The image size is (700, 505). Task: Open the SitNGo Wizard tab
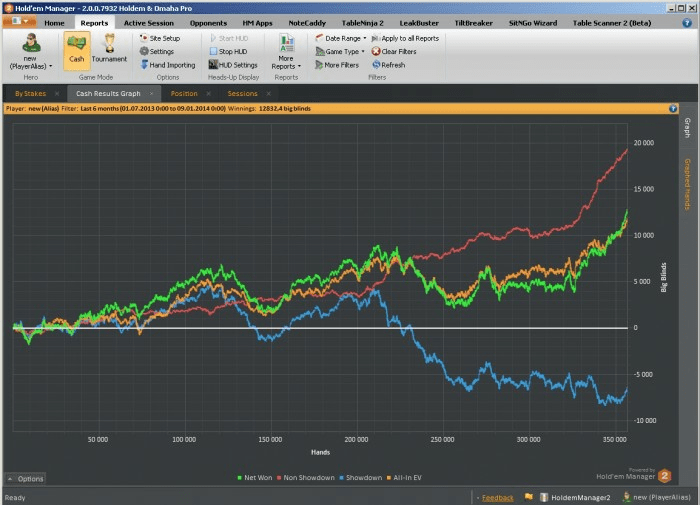tap(533, 23)
